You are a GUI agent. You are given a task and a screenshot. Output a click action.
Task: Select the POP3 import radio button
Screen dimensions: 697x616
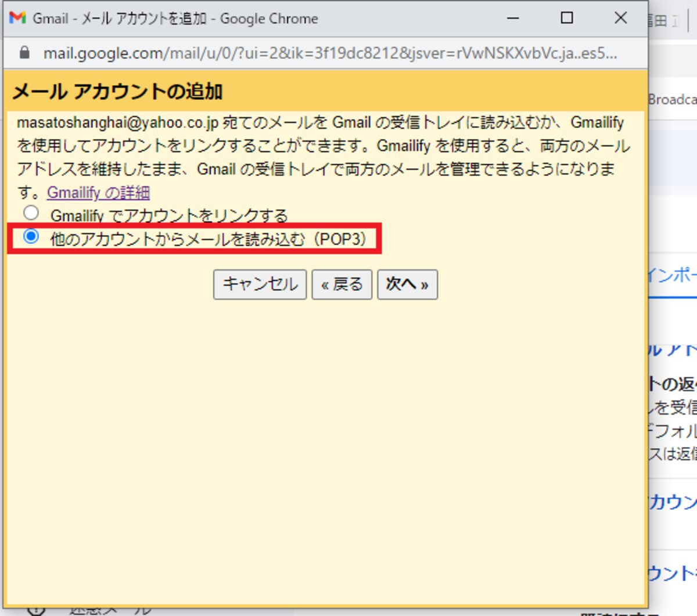click(31, 236)
